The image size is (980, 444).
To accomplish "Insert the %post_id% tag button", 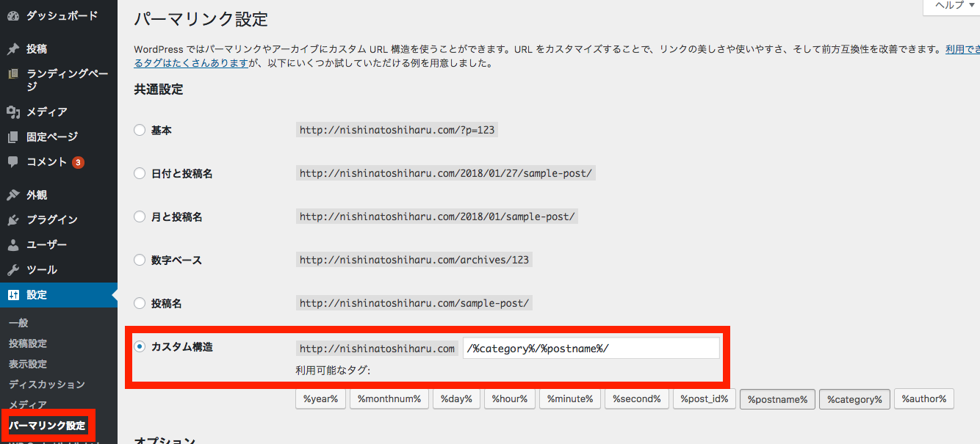I will tap(704, 399).
